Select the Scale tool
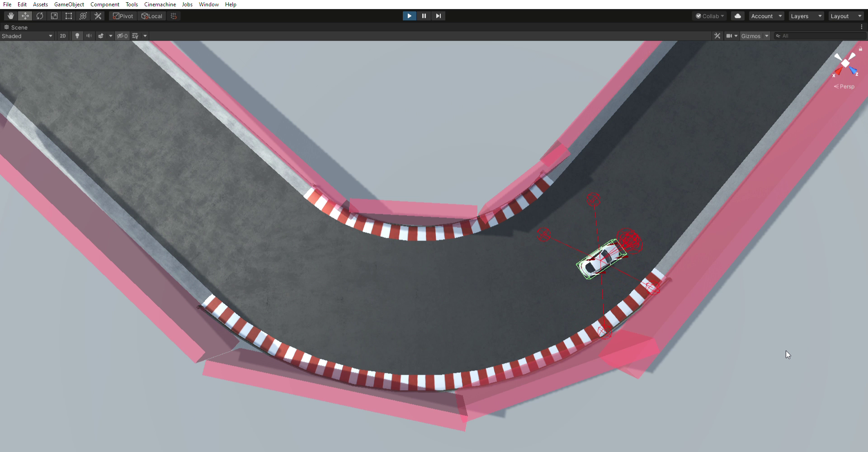 (x=54, y=16)
